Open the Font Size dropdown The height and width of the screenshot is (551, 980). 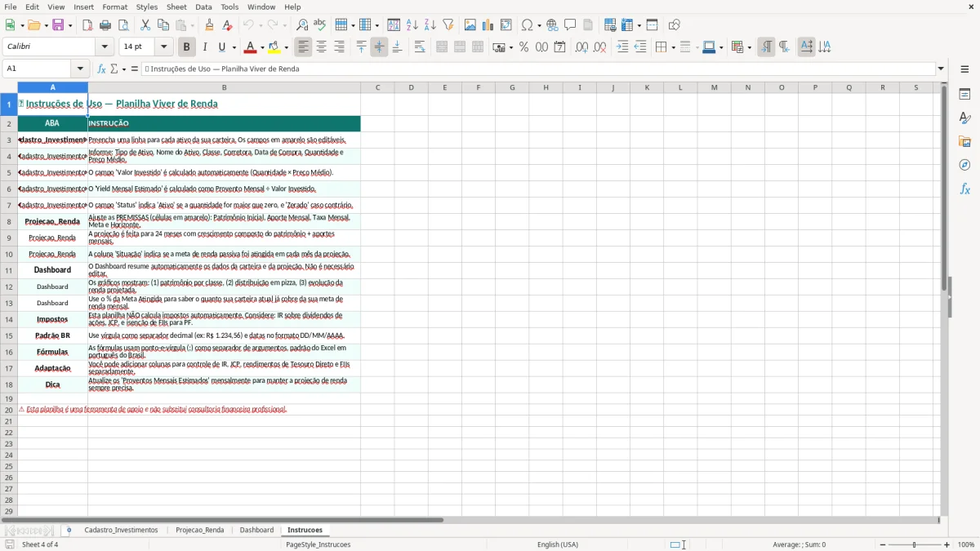pyautogui.click(x=164, y=47)
